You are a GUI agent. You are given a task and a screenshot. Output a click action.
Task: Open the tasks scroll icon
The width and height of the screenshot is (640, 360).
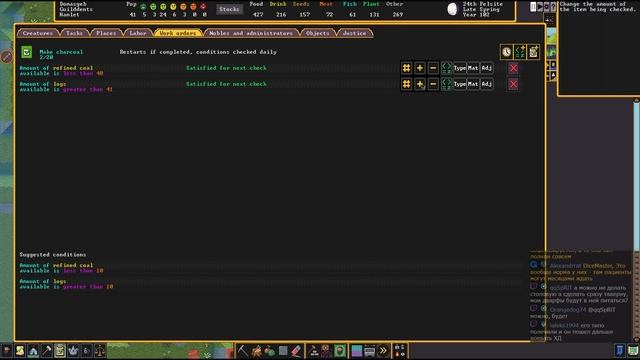coord(20,351)
